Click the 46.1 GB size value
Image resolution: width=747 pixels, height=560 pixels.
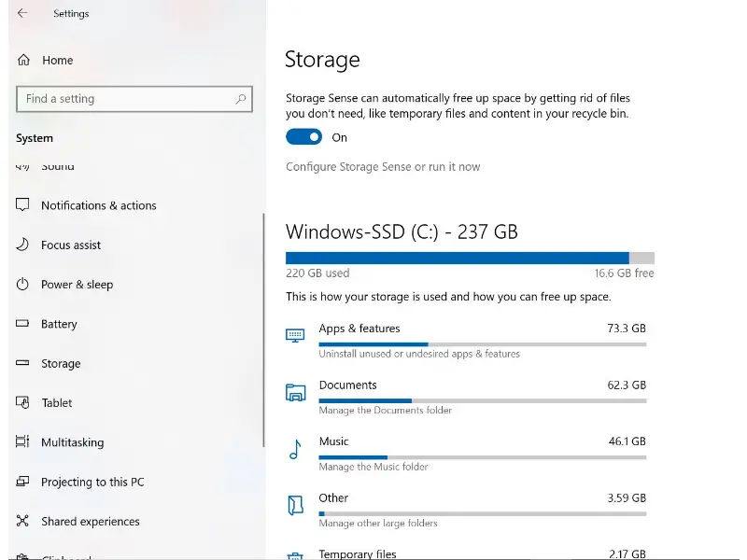coord(627,441)
